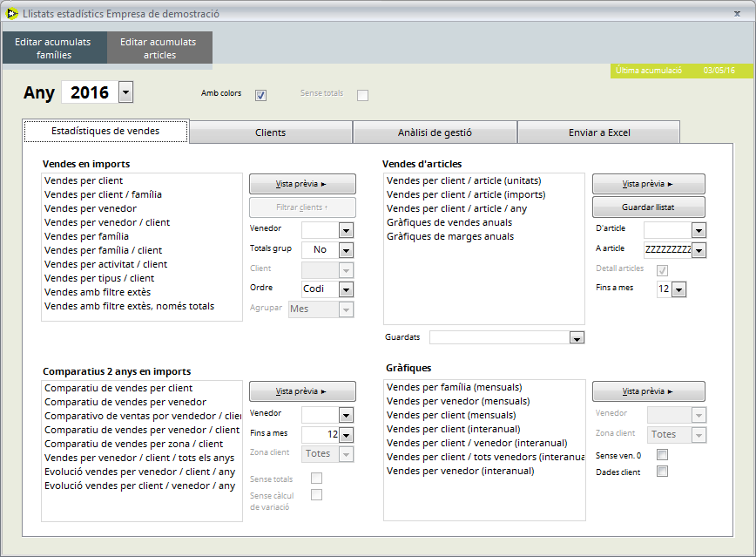Select 'Vendes per client (mensuals)' chart

pyautogui.click(x=484, y=415)
